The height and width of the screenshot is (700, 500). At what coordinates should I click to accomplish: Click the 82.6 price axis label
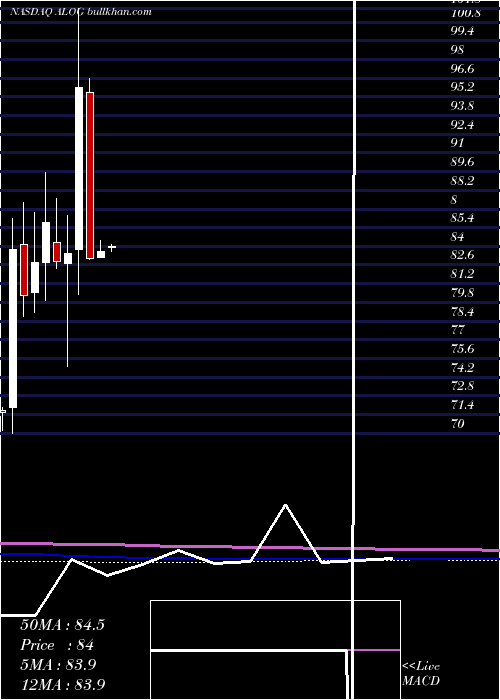coord(462,255)
